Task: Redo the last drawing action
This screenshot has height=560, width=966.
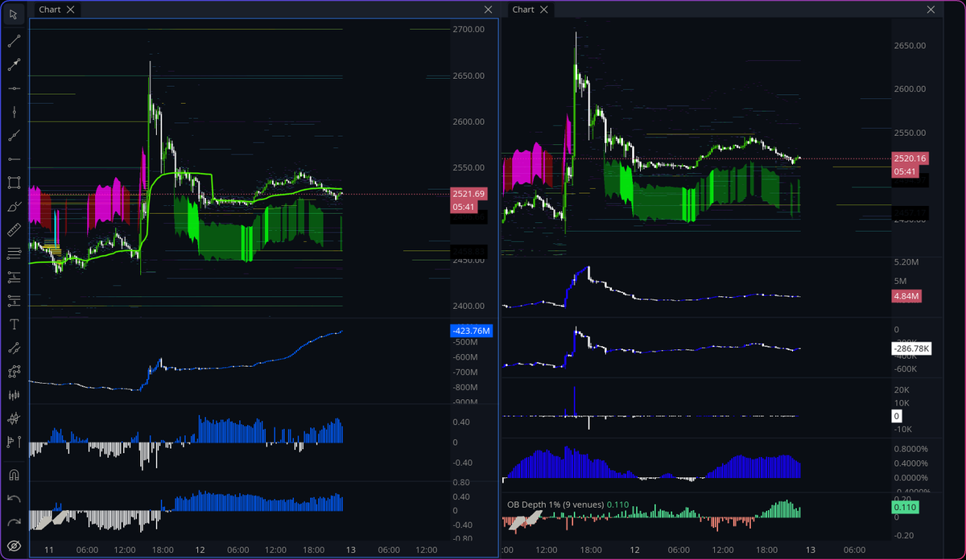Action: 14,522
